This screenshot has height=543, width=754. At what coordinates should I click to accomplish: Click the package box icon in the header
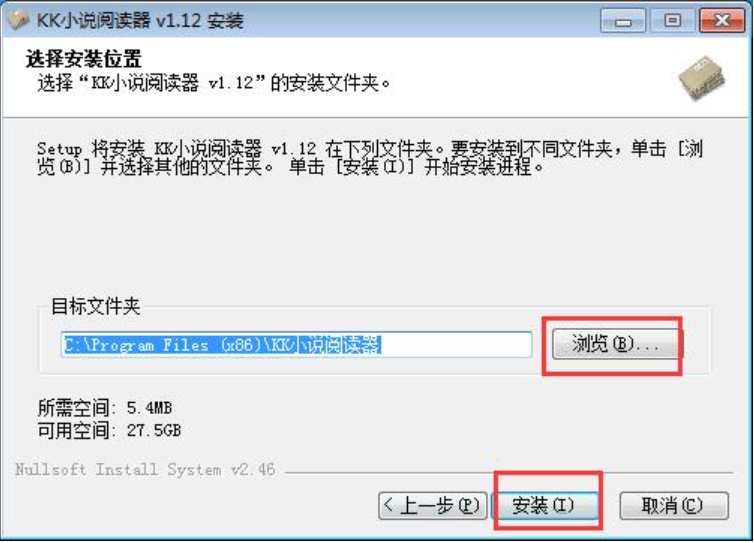coord(702,78)
